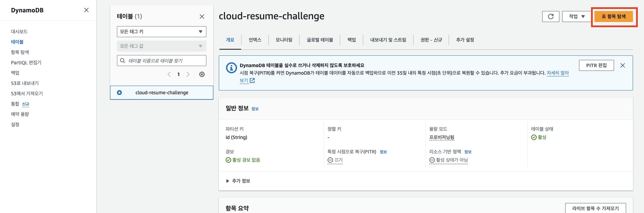Switch to the 권한 - 신규 tab

(431, 40)
